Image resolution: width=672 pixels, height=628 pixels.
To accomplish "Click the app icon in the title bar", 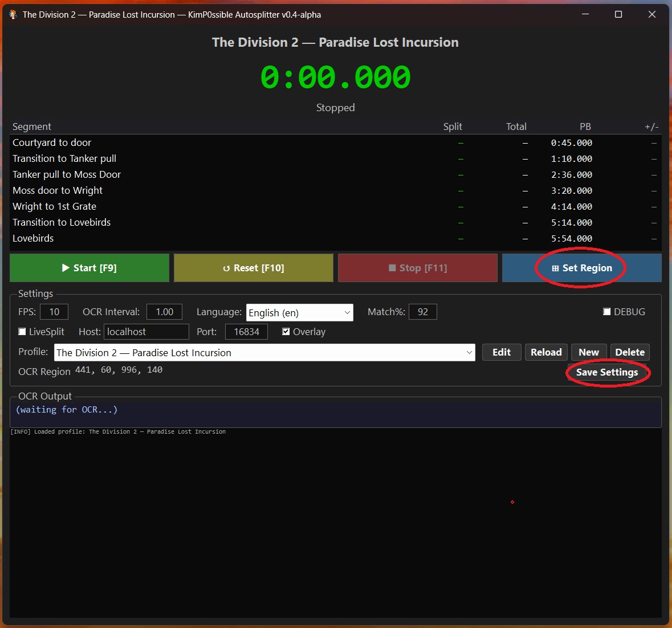I will tap(13, 15).
